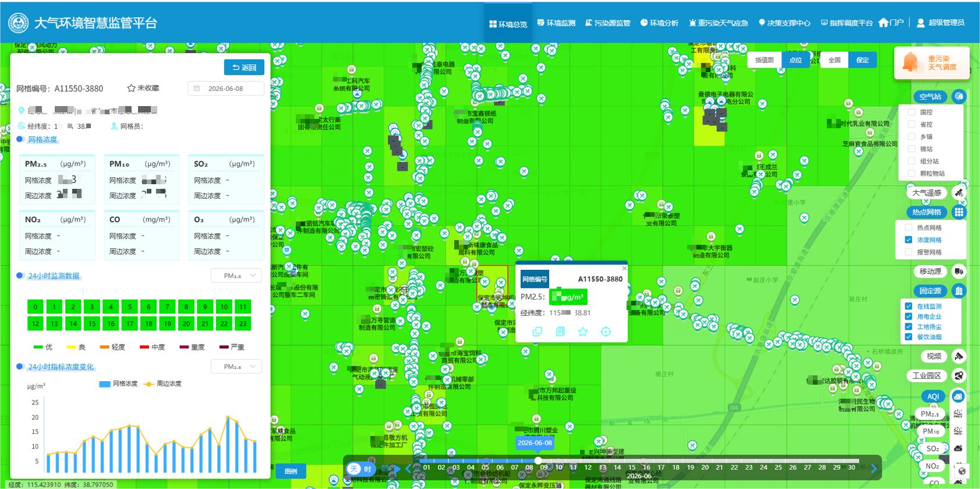Enable the 国控 station checkbox
Viewport: 980px width, 489px height.
click(x=912, y=112)
